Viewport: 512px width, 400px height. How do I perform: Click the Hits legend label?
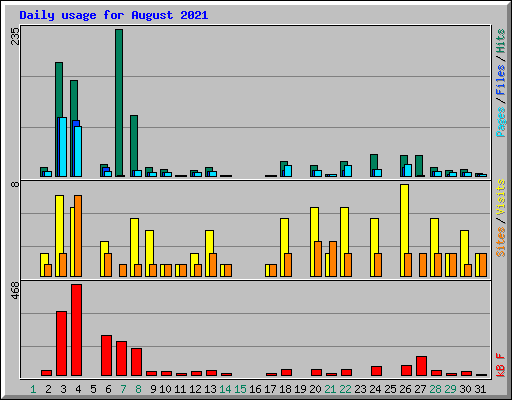500,41
